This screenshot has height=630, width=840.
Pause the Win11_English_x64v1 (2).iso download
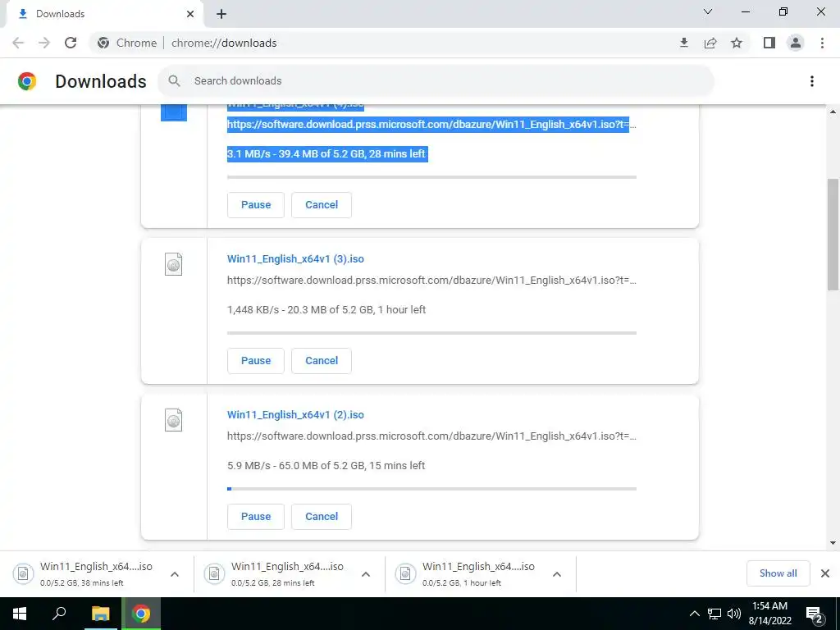coord(256,517)
